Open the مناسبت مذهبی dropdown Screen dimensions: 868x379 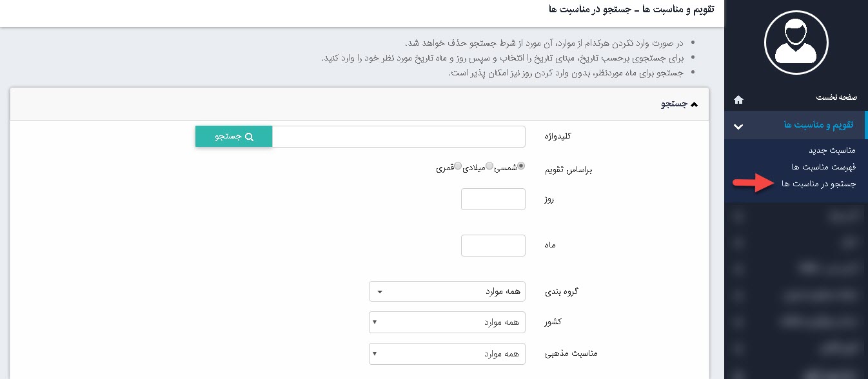447,353
